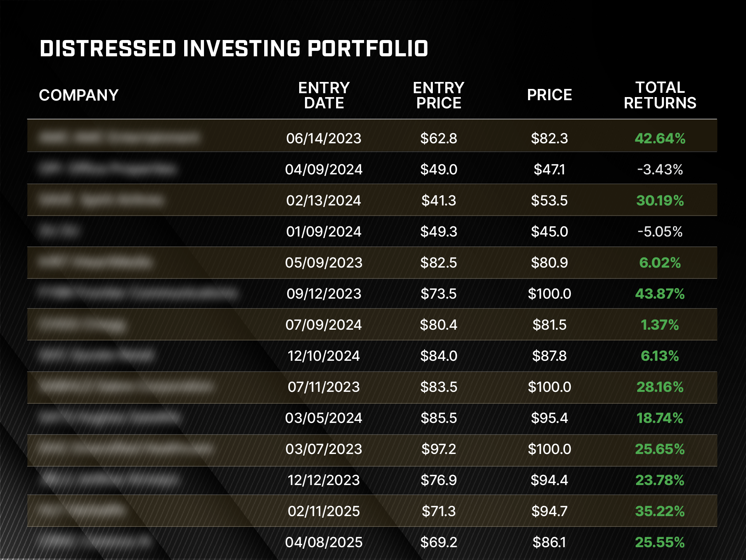The height and width of the screenshot is (560, 746).
Task: Click the 35.22% total return value
Action: pyautogui.click(x=660, y=511)
